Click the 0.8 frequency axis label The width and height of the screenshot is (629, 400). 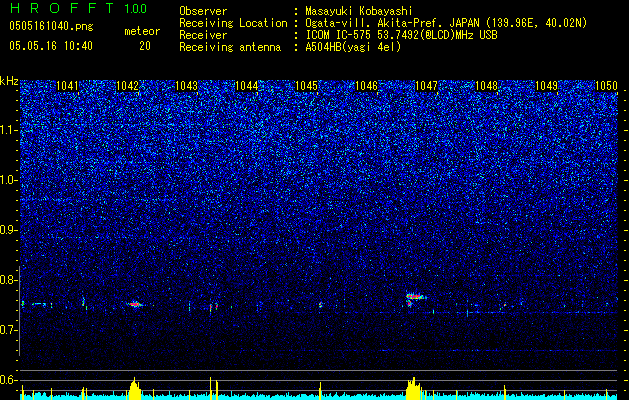pos(9,280)
